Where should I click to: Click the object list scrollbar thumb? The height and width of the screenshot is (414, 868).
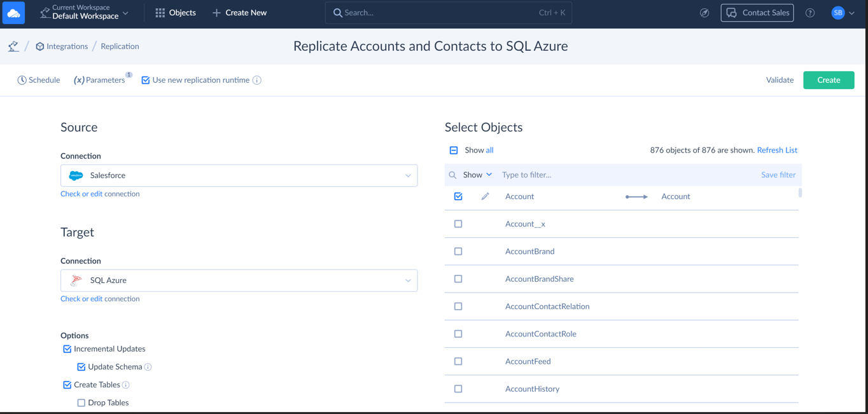pyautogui.click(x=800, y=193)
